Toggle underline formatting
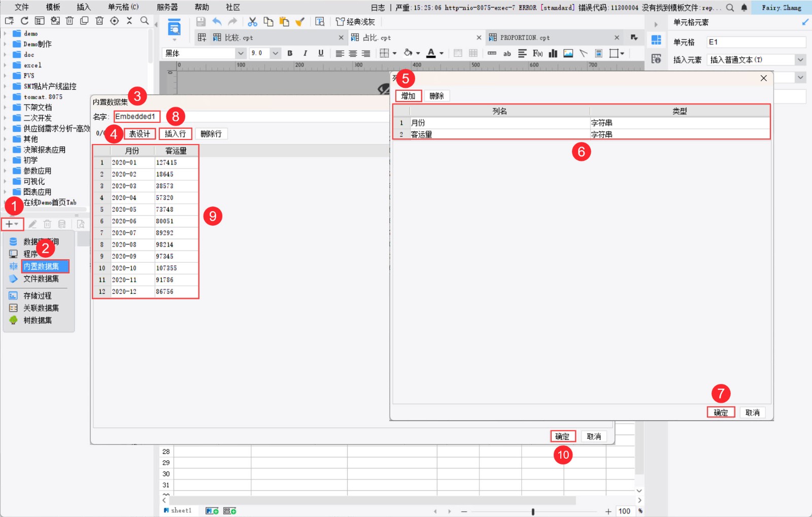The height and width of the screenshot is (517, 812). tap(321, 53)
